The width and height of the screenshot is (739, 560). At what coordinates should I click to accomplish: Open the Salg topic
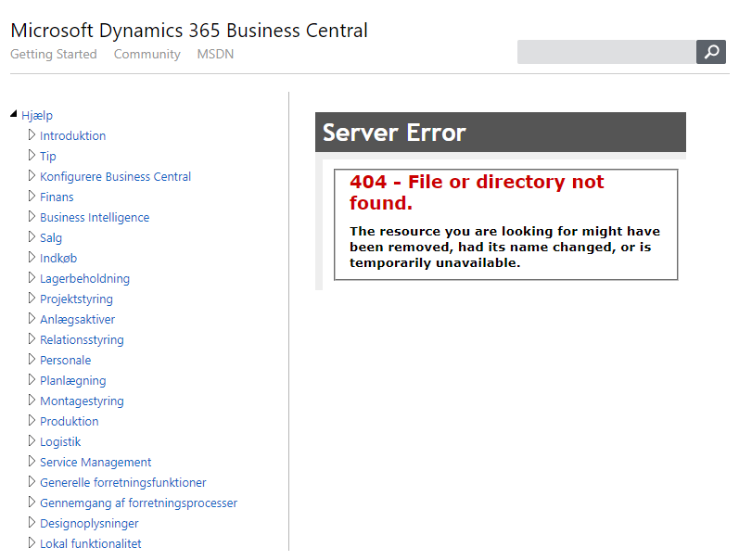point(51,238)
